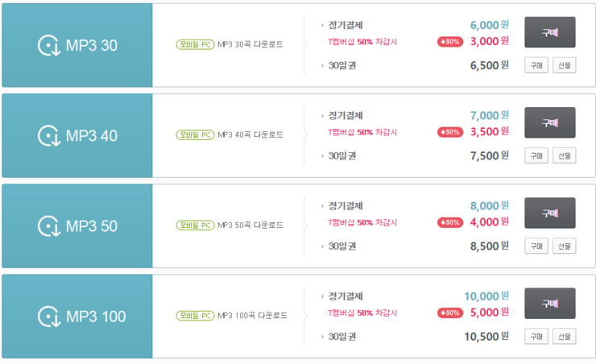Viewport: 596px width, 364px height.
Task: Click the MP3 30 download icon
Action: coord(49,46)
